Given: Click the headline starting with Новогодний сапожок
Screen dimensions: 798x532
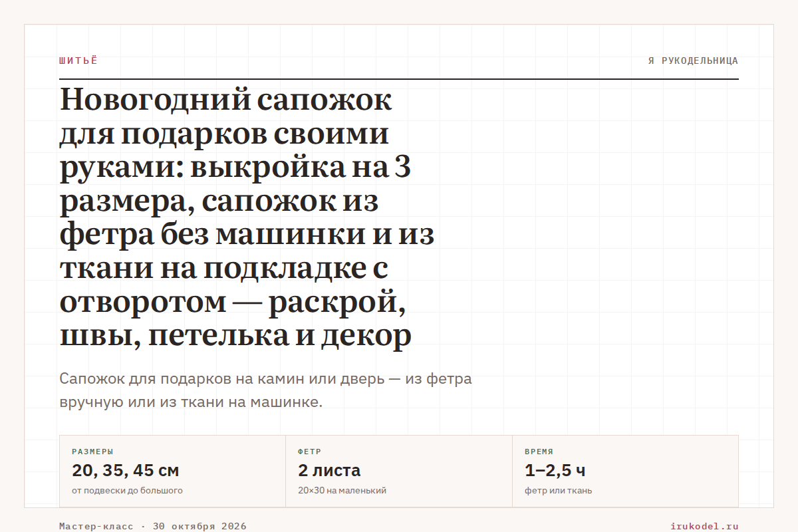Looking at the screenshot, I should click(247, 218).
